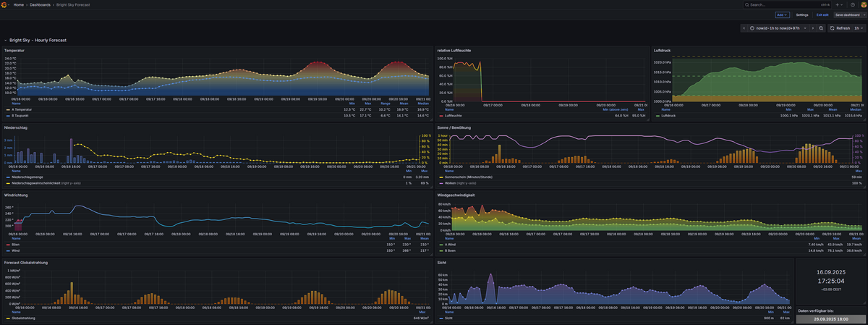868x325 pixels.
Task: Click Exit edit
Action: 822,14
